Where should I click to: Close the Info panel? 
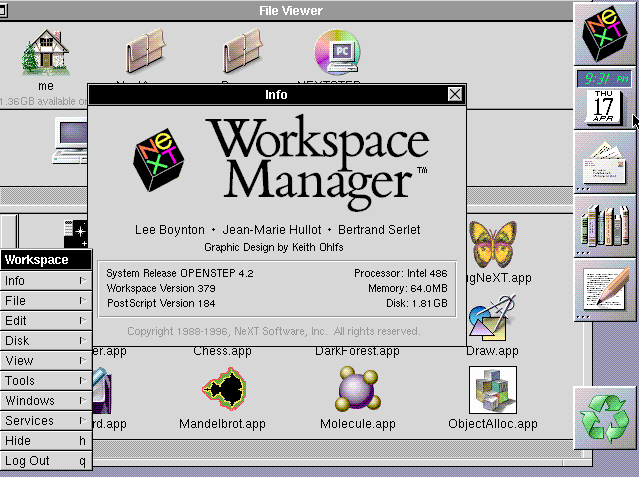coord(455,94)
